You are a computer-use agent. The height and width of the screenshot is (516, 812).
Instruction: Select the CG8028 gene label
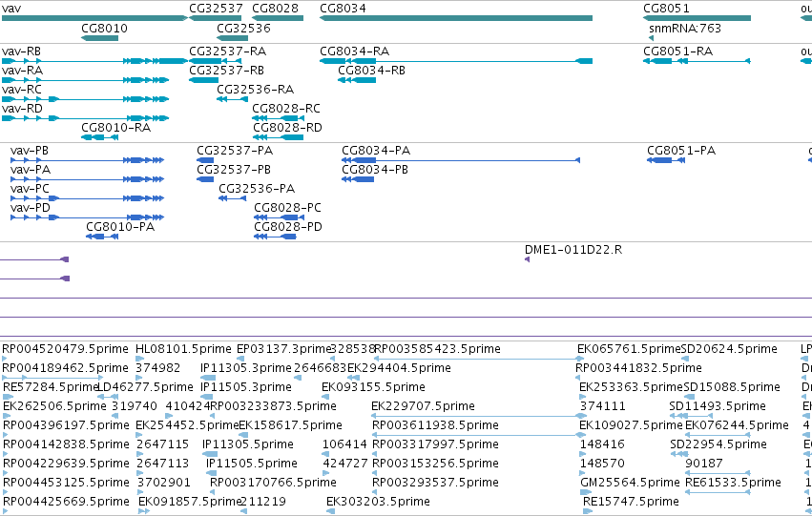pos(276,9)
